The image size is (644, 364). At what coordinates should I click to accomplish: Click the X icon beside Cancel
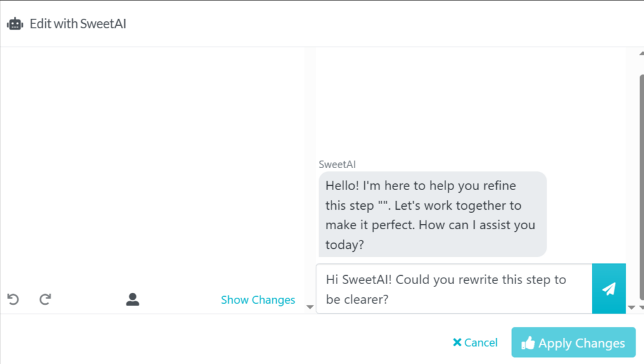[x=457, y=343]
